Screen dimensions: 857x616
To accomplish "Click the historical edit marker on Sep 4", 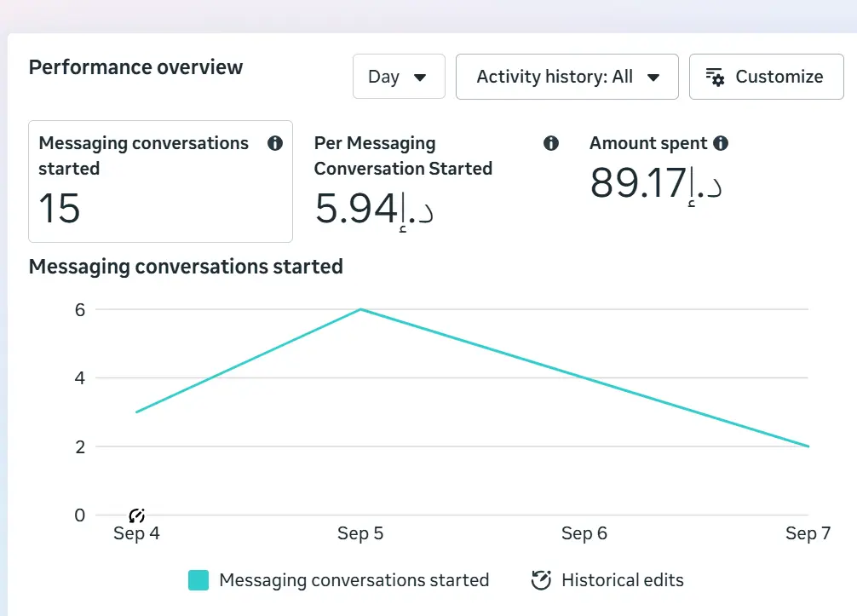I will click(x=136, y=515).
